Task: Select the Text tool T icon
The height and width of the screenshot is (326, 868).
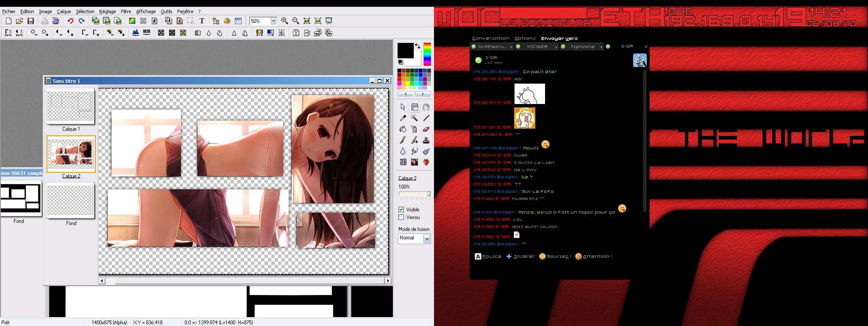Action: tap(202, 21)
